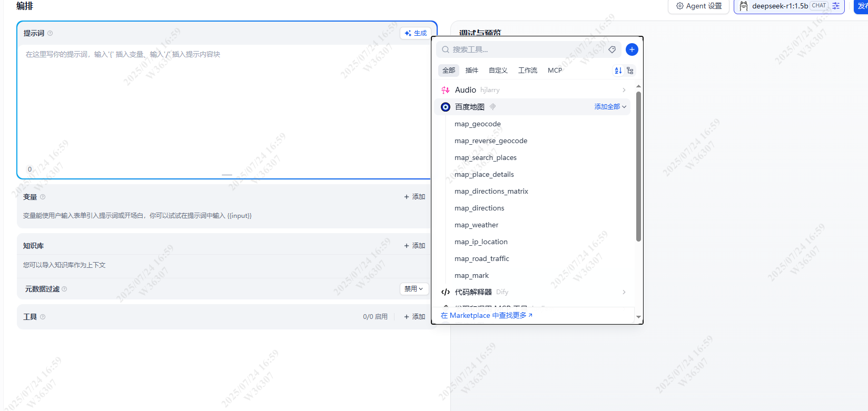This screenshot has width=868, height=411.
Task: Open the 禁用 metadata filter dropdown
Action: pos(413,289)
